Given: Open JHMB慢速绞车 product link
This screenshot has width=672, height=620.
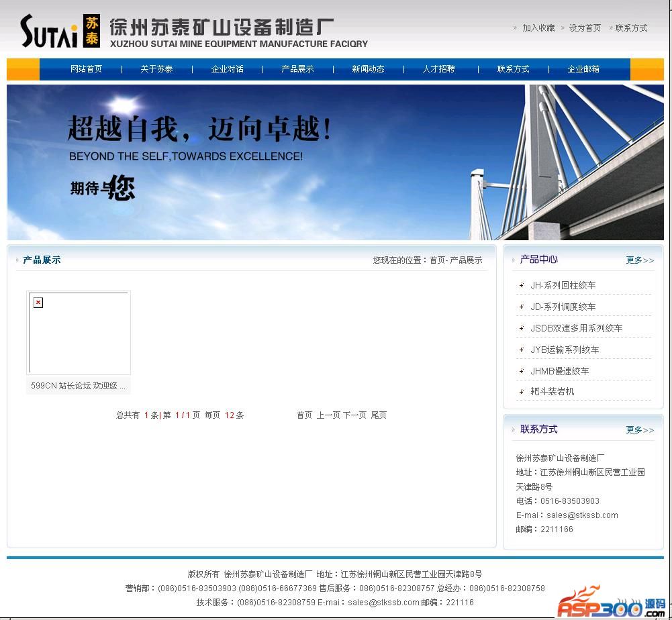Looking at the screenshot, I should [x=560, y=371].
